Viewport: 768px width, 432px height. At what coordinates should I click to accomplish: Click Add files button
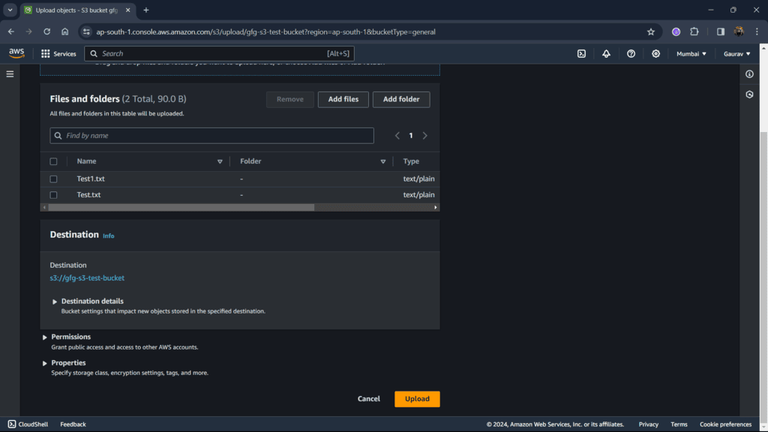pyautogui.click(x=343, y=99)
